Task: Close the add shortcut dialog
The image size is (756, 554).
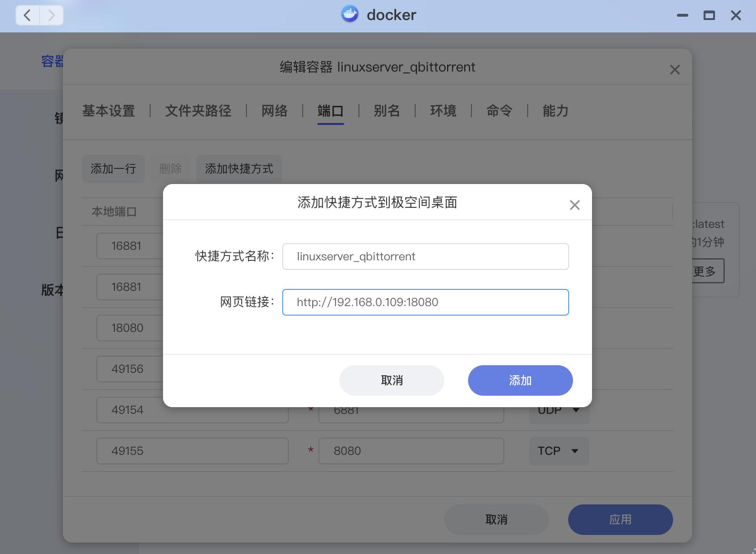Action: click(575, 205)
